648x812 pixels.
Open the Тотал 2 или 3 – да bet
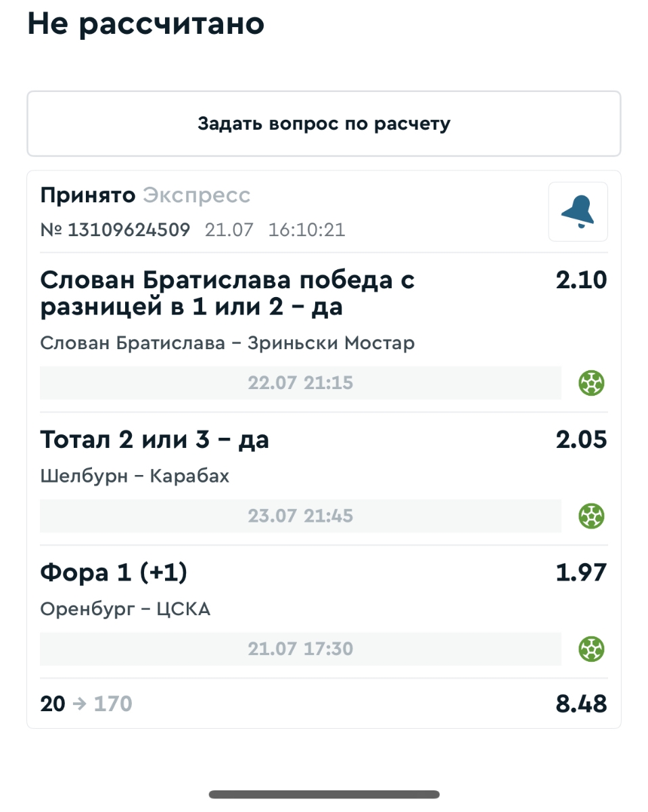[155, 440]
